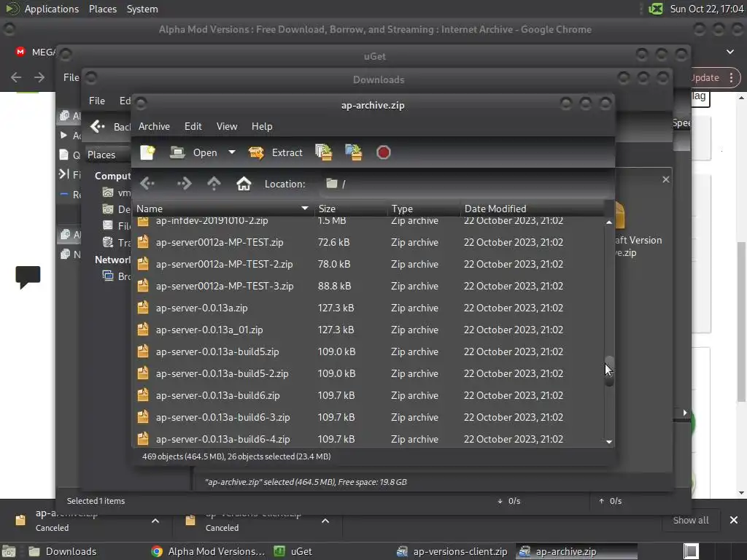Viewport: 747px width, 560px height.
Task: Close the Chrome downloads bar
Action: (734, 521)
